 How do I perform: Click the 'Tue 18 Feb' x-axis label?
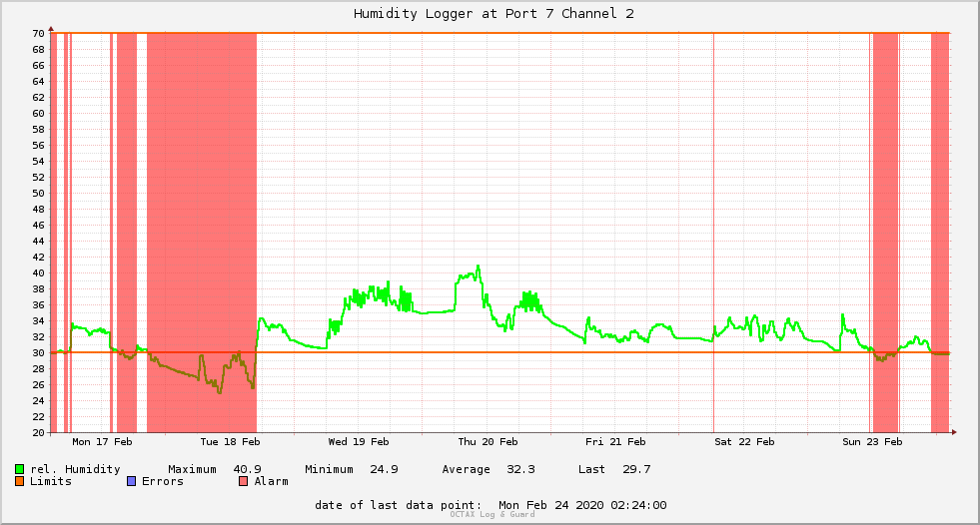point(230,442)
